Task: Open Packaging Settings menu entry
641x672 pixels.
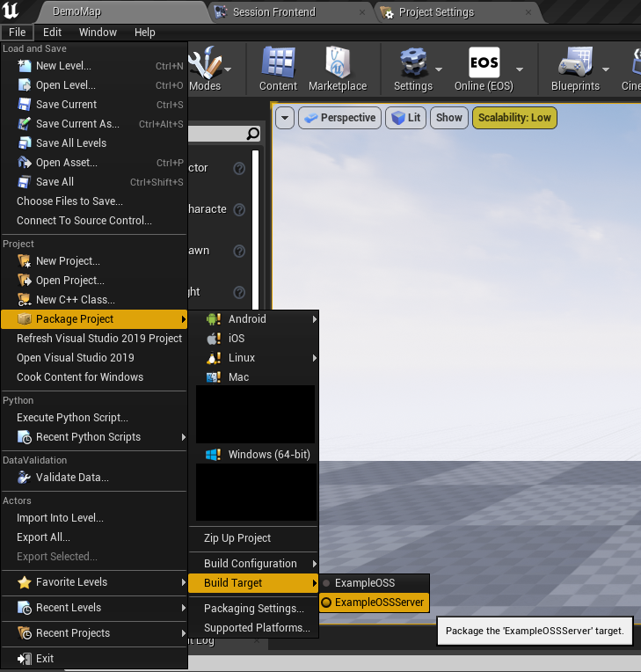Action: (x=253, y=609)
